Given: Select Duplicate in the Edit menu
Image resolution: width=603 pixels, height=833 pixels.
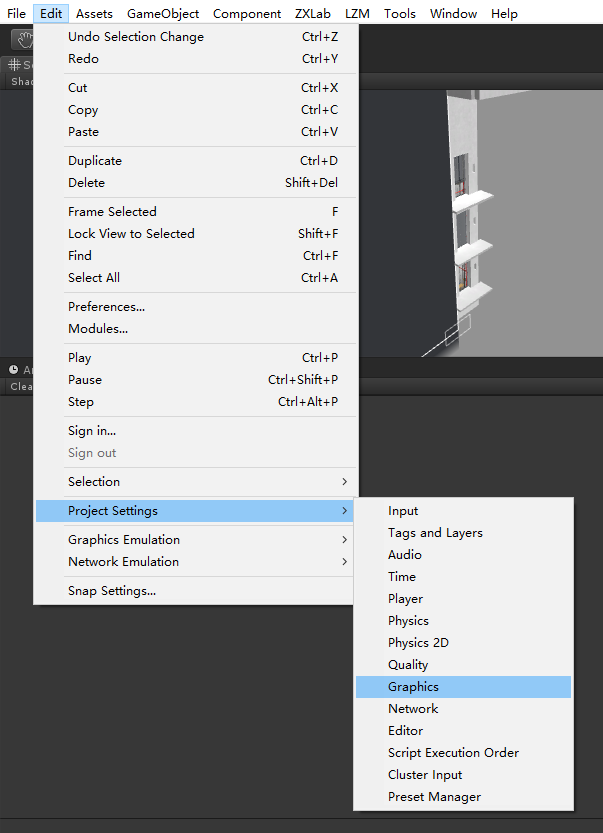Looking at the screenshot, I should point(94,159).
